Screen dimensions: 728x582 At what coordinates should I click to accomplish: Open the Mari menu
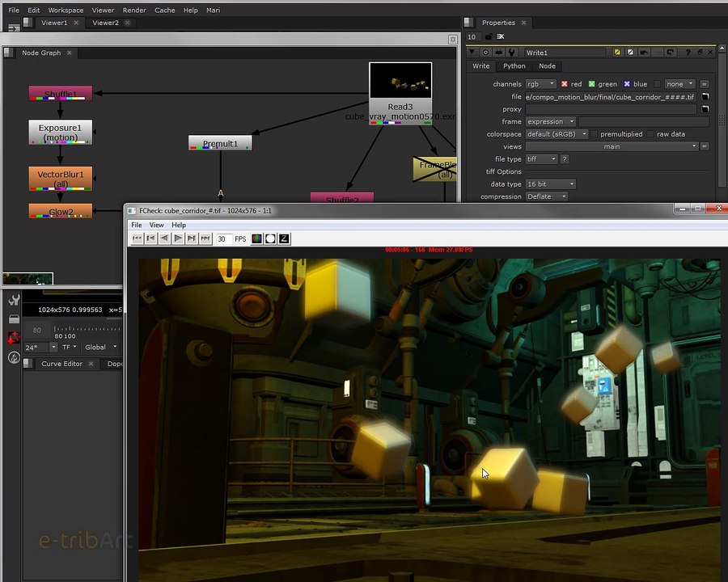[213, 11]
